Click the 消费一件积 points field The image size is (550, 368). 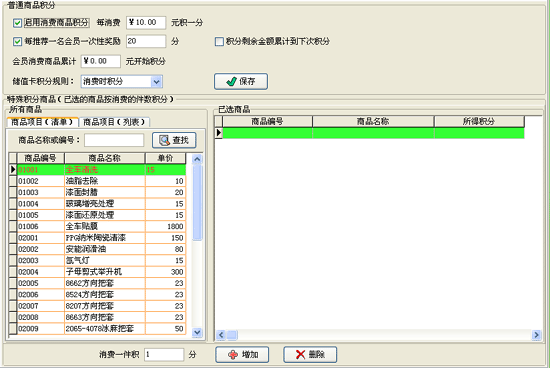[x=164, y=355]
